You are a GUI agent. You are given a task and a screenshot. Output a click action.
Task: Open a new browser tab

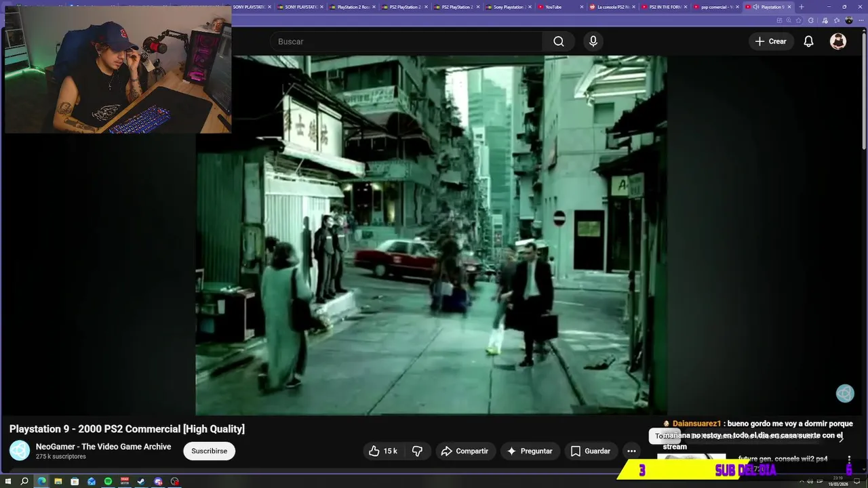(x=802, y=7)
